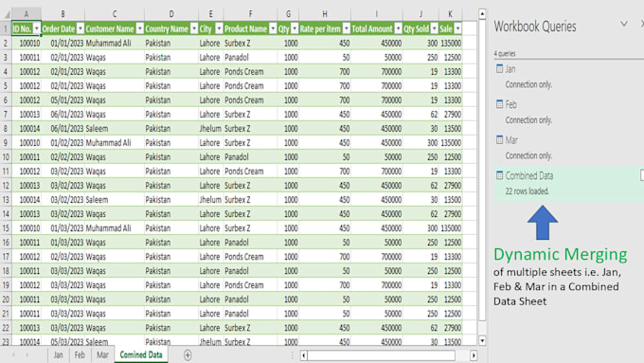Select column C header
Screen dimensions: 644x363
(115, 14)
